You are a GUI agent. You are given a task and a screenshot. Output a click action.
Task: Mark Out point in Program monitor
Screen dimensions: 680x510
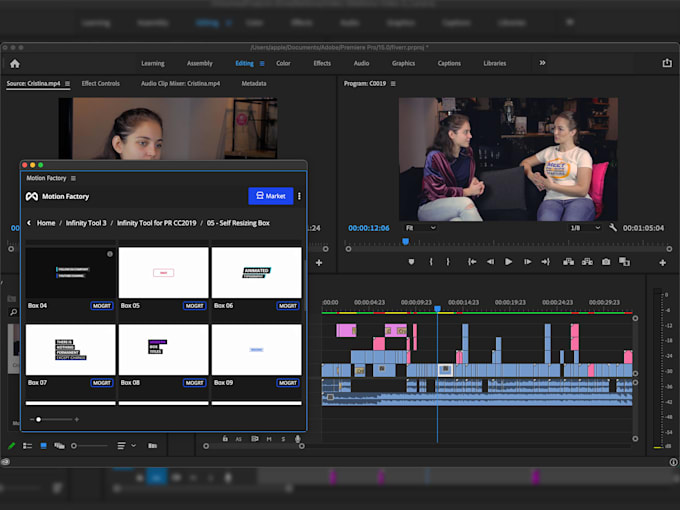(448, 262)
